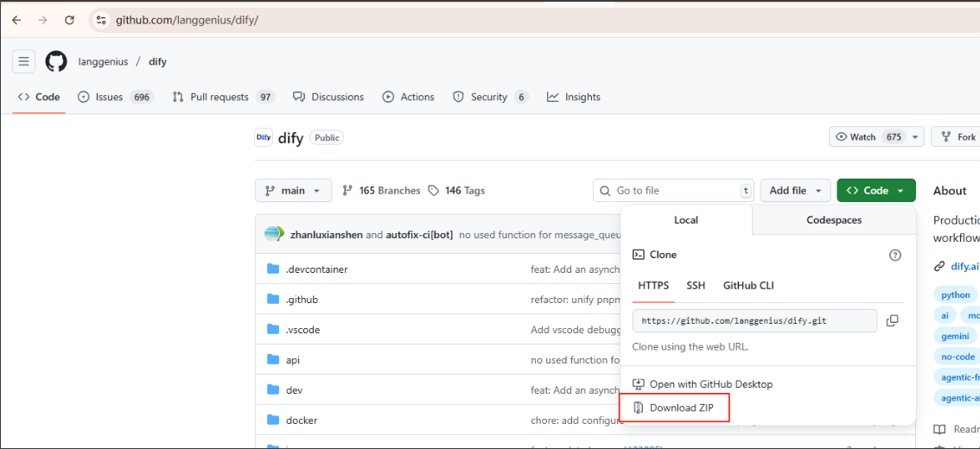Open the Security tab

click(491, 97)
